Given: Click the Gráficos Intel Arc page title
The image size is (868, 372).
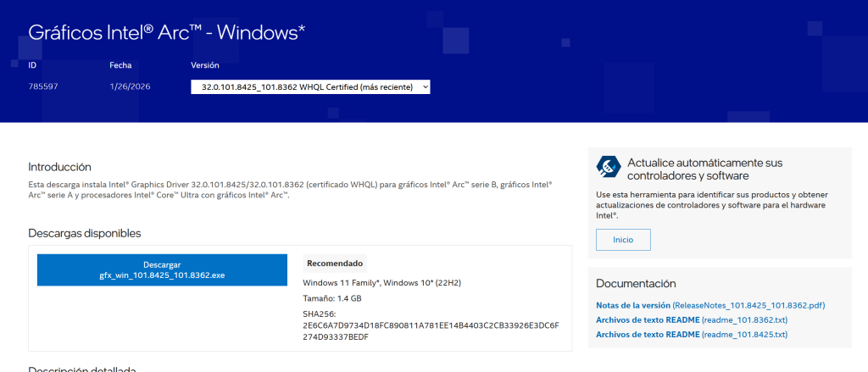Looking at the screenshot, I should click(x=167, y=32).
